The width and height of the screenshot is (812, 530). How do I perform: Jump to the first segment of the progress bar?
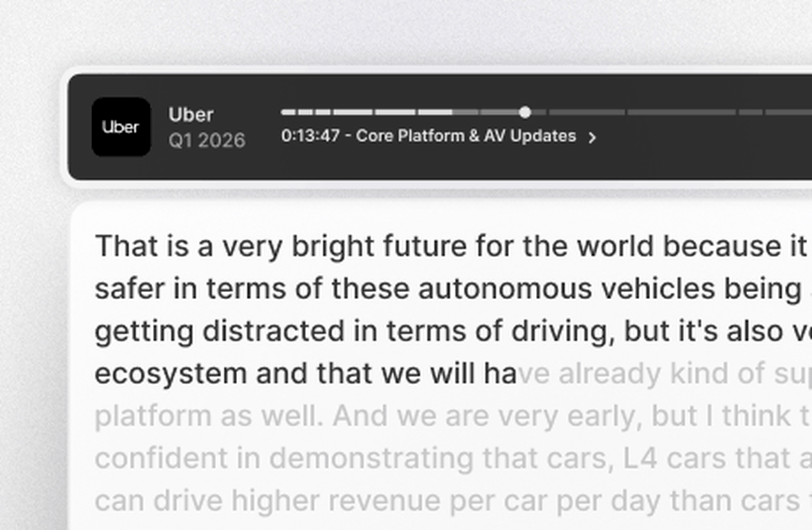tap(289, 112)
